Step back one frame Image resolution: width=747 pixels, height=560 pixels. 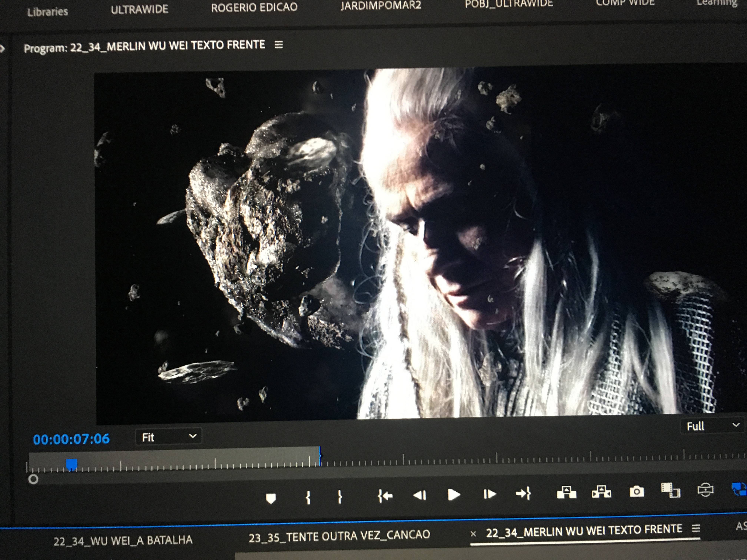(420, 495)
